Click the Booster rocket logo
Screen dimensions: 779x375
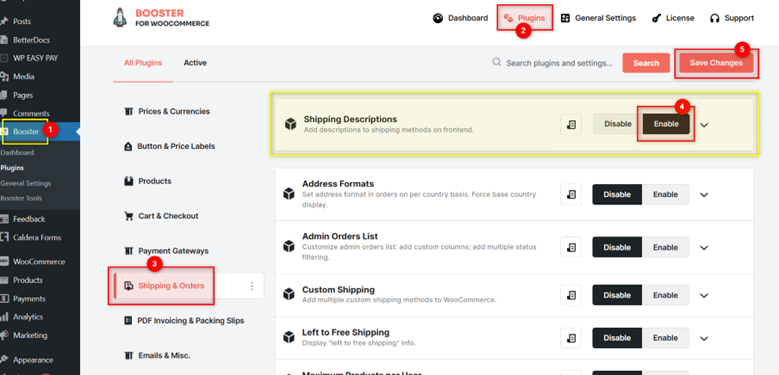(x=120, y=17)
